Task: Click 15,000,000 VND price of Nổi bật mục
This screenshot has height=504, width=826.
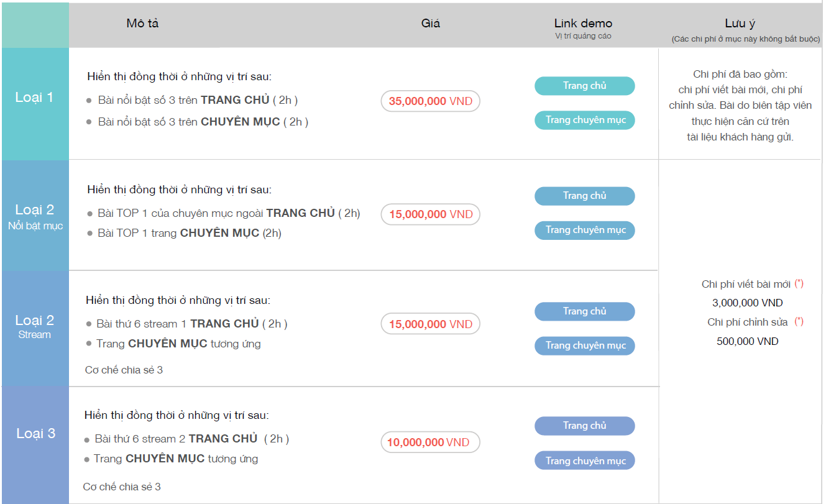Action: click(430, 214)
